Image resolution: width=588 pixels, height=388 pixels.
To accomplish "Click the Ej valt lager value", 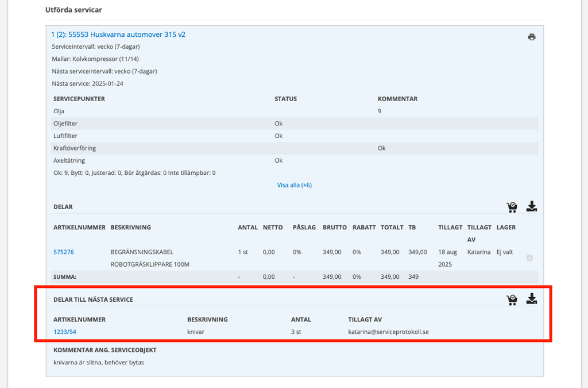I will pos(505,252).
